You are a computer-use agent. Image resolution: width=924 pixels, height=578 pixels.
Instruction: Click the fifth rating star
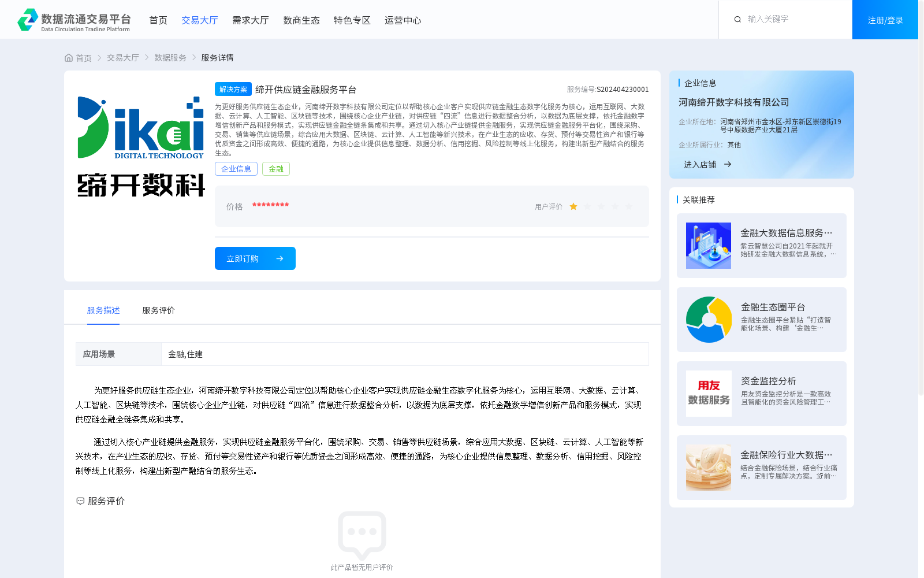click(x=629, y=206)
